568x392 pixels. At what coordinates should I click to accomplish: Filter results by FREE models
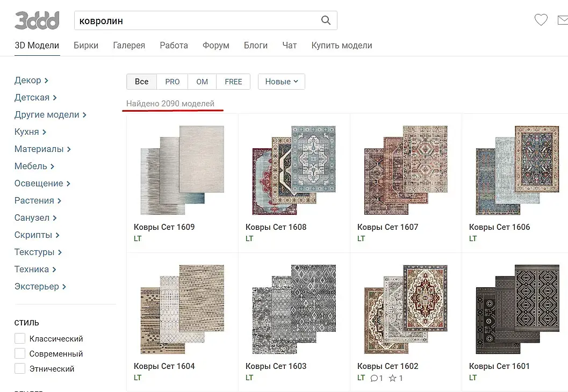pos(233,82)
